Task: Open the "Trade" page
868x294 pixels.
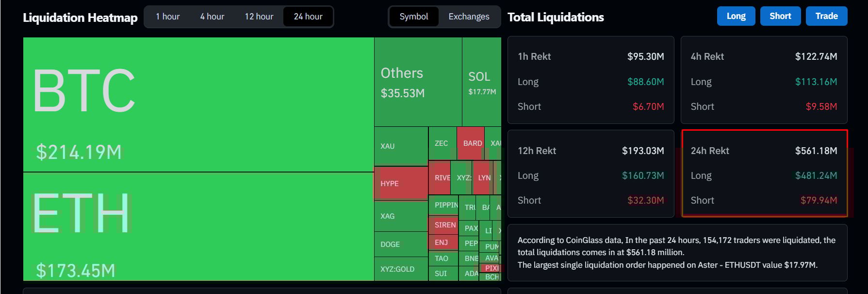Action: coord(826,16)
